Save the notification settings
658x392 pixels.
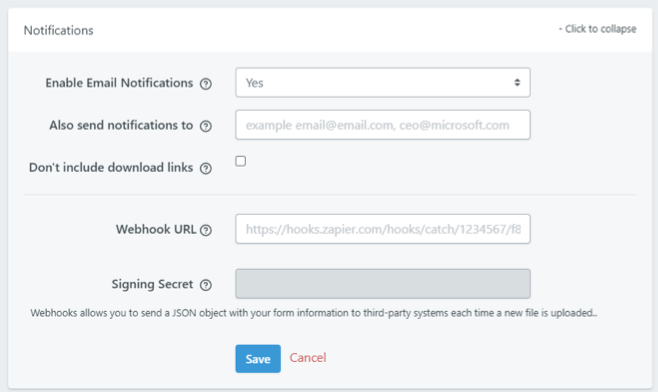(258, 358)
